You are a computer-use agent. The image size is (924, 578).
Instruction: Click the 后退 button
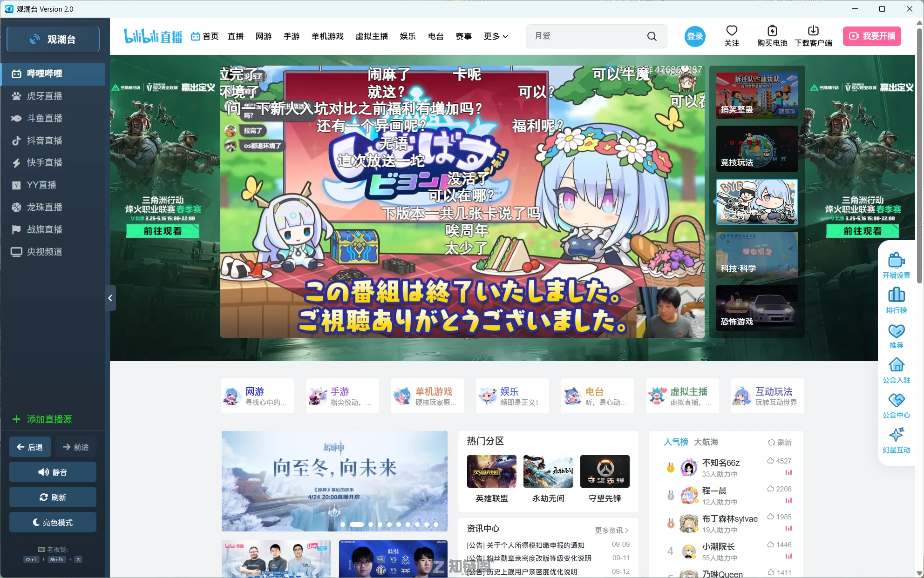pos(30,447)
